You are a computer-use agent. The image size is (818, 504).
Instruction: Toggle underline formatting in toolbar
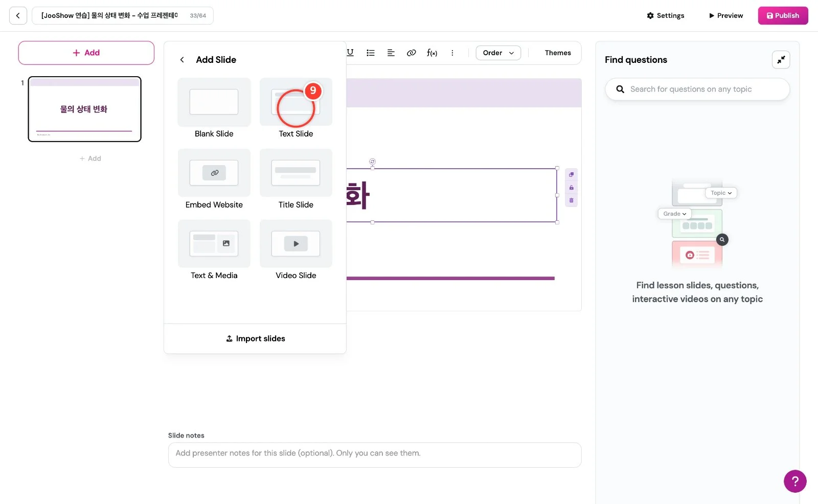tap(350, 53)
